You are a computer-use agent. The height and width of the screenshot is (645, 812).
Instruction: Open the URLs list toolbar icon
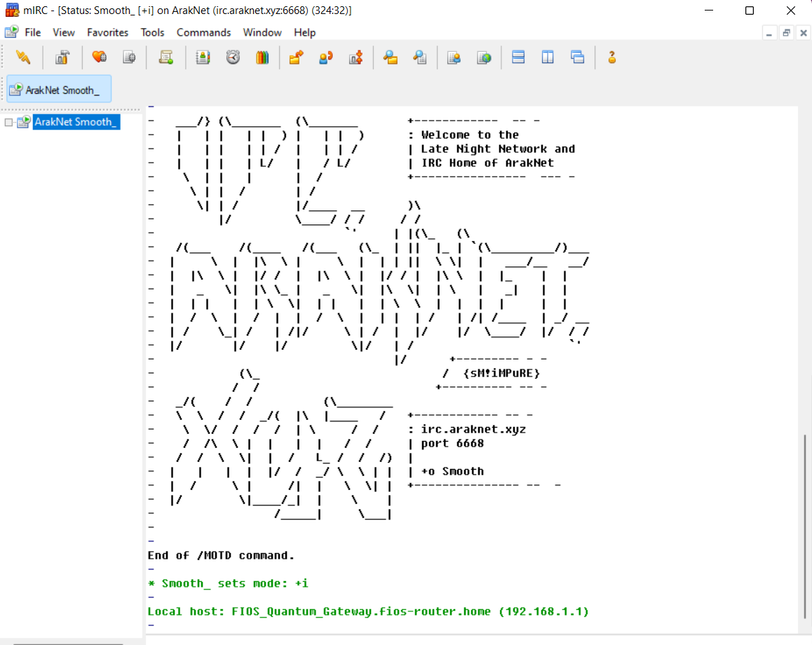pos(485,57)
